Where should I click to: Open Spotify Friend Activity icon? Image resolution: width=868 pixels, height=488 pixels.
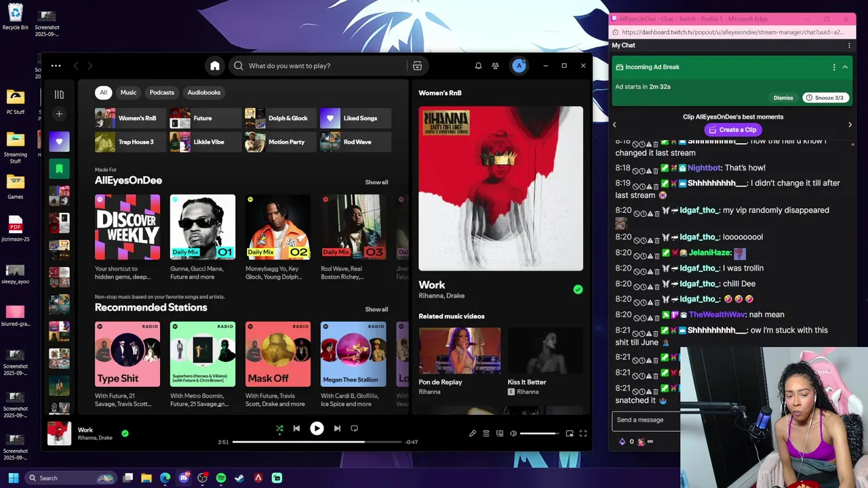click(496, 66)
